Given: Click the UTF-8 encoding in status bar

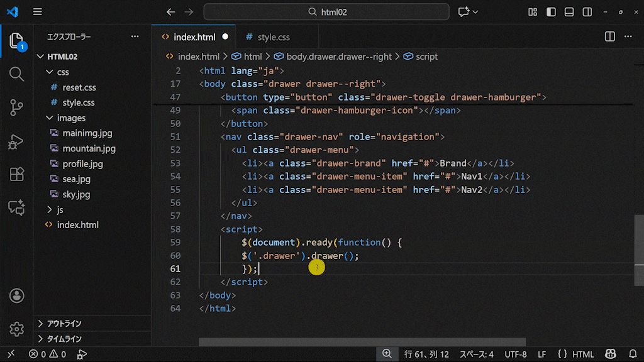Looking at the screenshot, I should pos(515,354).
